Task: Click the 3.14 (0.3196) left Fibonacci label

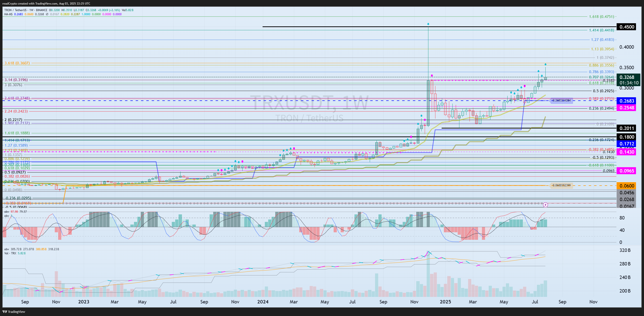Action: point(16,80)
